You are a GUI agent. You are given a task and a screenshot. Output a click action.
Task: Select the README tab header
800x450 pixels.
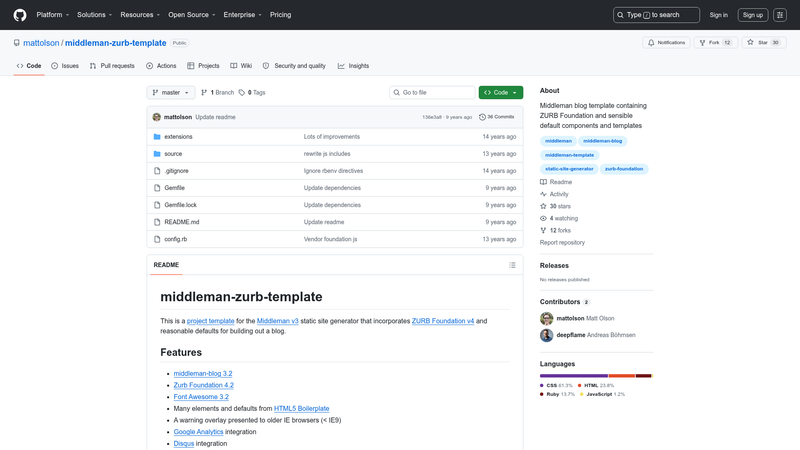click(166, 265)
